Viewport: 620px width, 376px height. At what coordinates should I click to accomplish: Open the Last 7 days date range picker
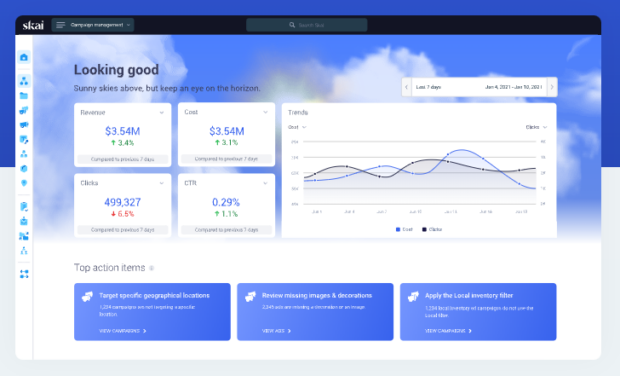(479, 87)
